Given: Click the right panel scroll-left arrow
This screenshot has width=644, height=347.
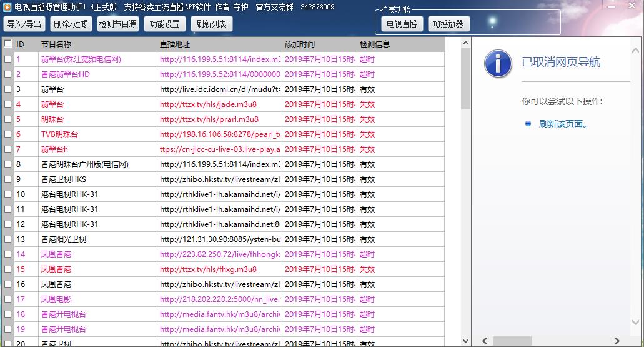Looking at the screenshot, I should click(x=485, y=341).
